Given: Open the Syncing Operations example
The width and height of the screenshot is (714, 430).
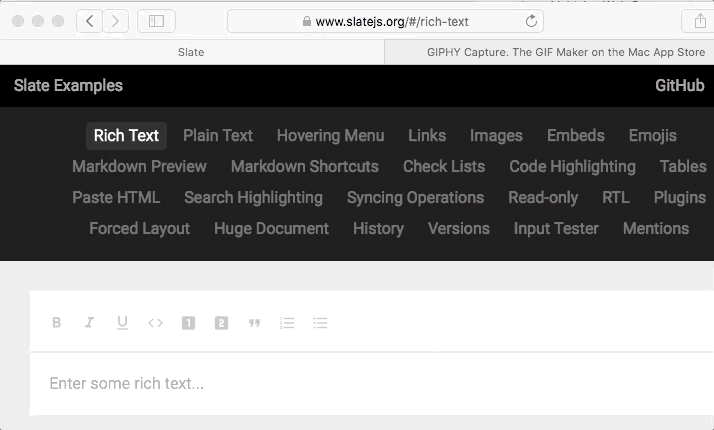Looking at the screenshot, I should 415,197.
